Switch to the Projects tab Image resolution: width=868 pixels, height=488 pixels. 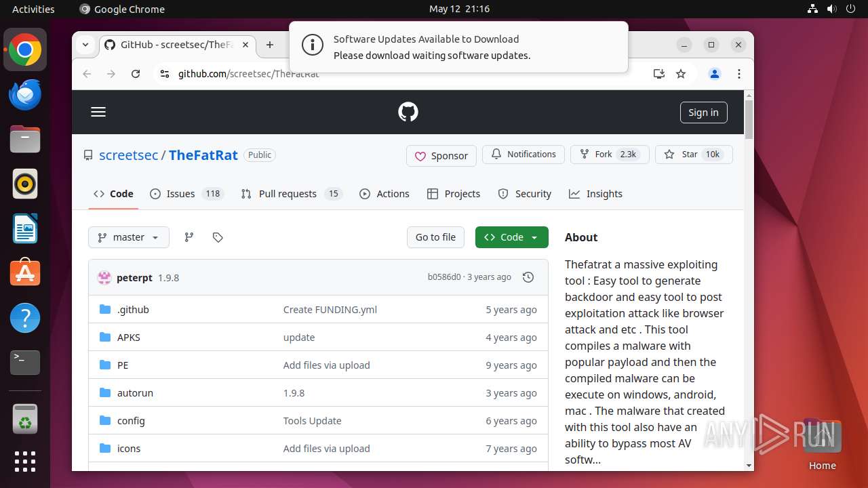(454, 194)
